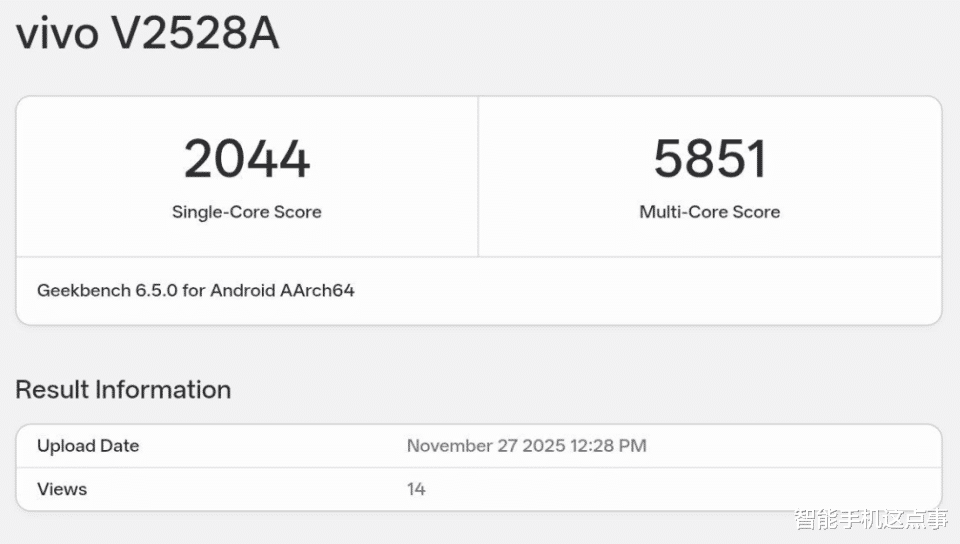Click the Chinese watermark text at bottom right
Image resolution: width=960 pixels, height=544 pixels.
[x=871, y=519]
